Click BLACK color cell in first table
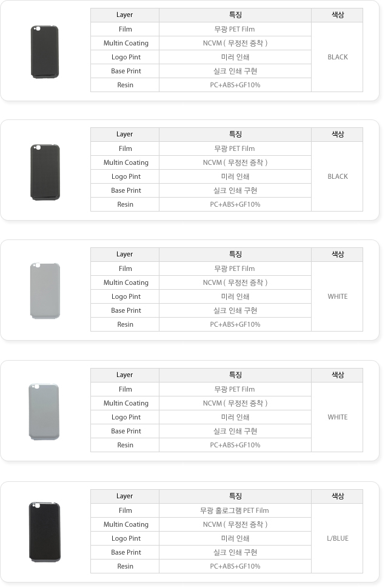385x588 pixels. 337,57
